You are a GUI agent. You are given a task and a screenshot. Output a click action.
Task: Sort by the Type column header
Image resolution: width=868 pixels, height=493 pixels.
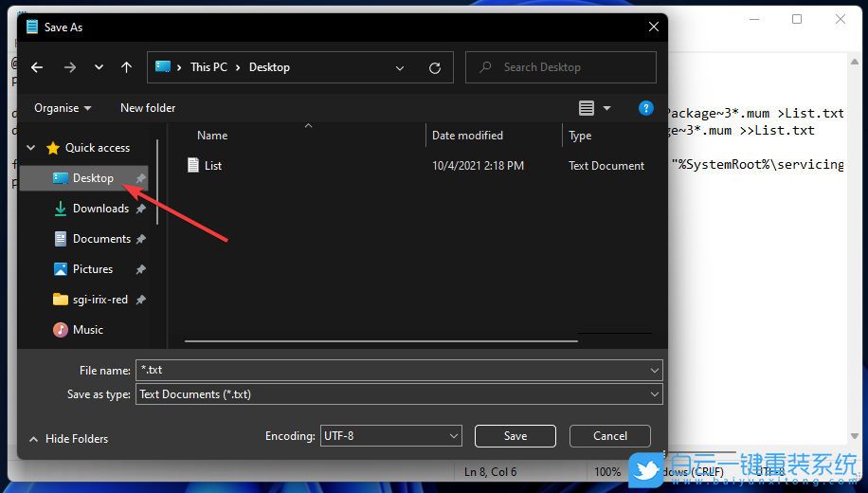point(580,136)
